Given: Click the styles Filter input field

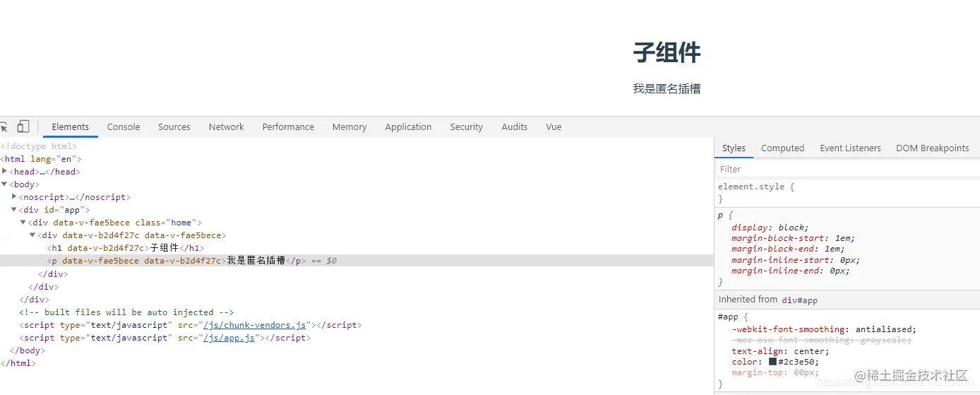Looking at the screenshot, I should pyautogui.click(x=847, y=170).
